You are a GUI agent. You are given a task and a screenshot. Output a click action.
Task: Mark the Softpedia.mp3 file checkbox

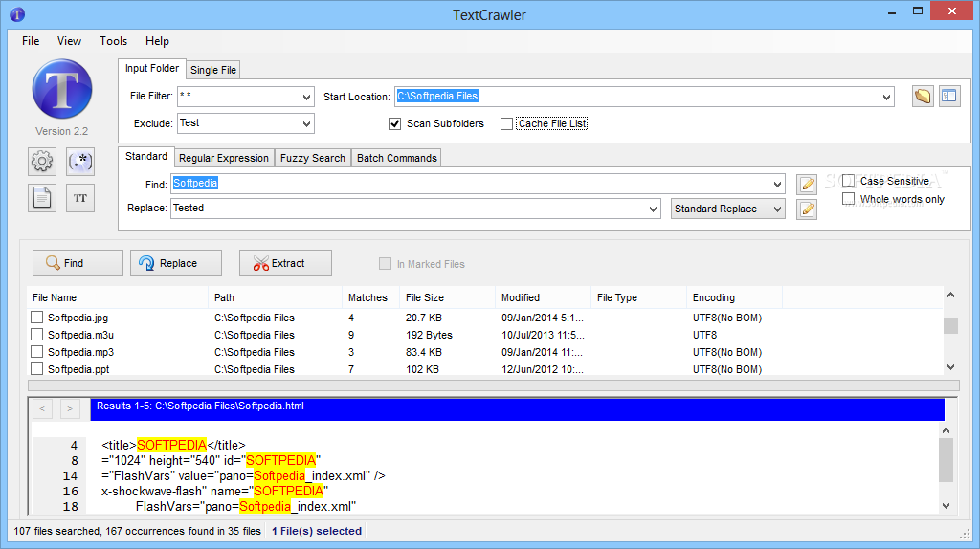click(37, 352)
